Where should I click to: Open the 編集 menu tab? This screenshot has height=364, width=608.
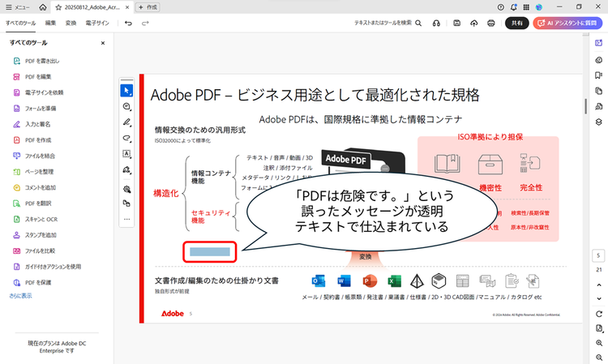(x=51, y=24)
